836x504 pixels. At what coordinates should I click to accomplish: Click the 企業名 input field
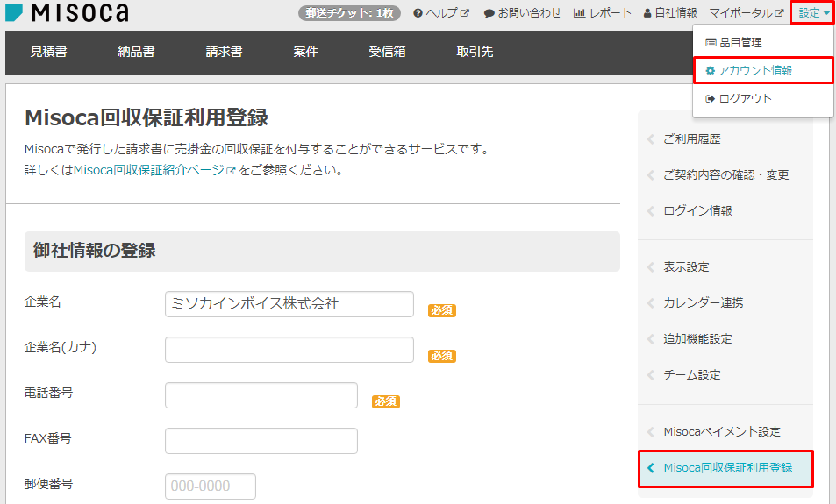click(289, 304)
